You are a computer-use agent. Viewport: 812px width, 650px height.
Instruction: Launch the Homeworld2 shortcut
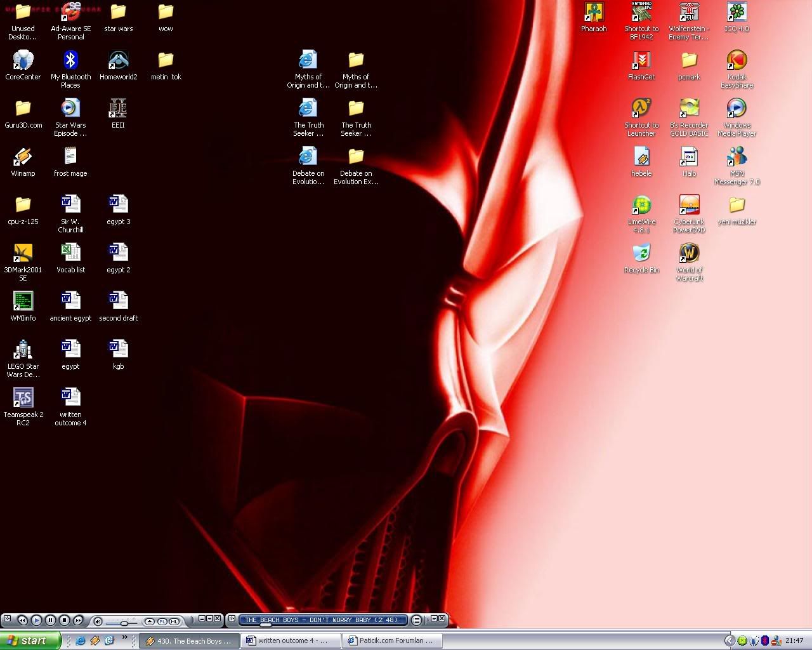tap(118, 65)
